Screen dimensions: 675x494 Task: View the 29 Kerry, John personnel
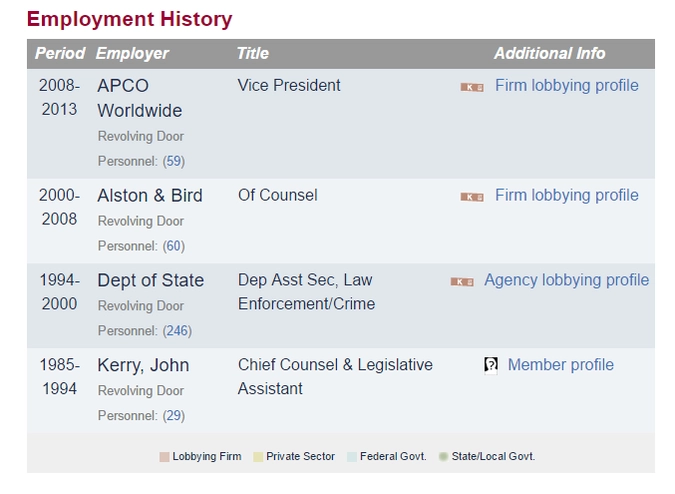(174, 416)
